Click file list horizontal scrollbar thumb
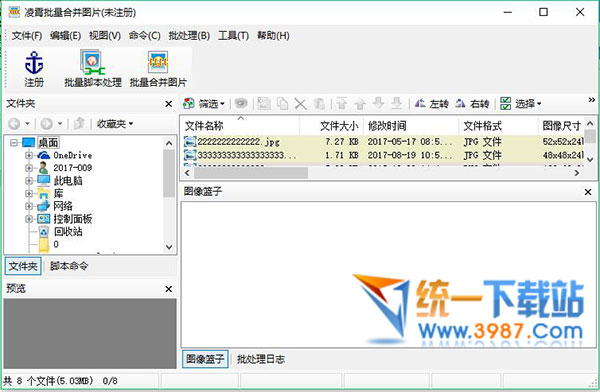The image size is (600, 392). click(x=251, y=173)
